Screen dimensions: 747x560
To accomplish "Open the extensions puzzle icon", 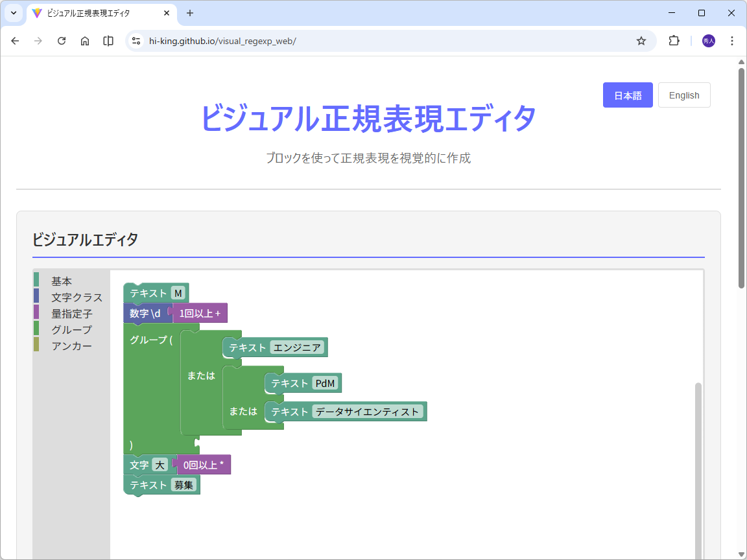I will 674,40.
